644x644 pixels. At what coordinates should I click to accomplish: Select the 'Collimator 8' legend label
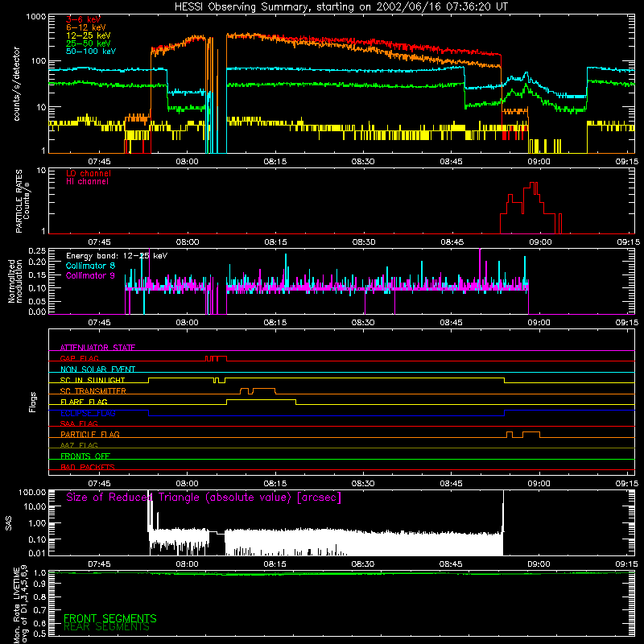click(90, 266)
